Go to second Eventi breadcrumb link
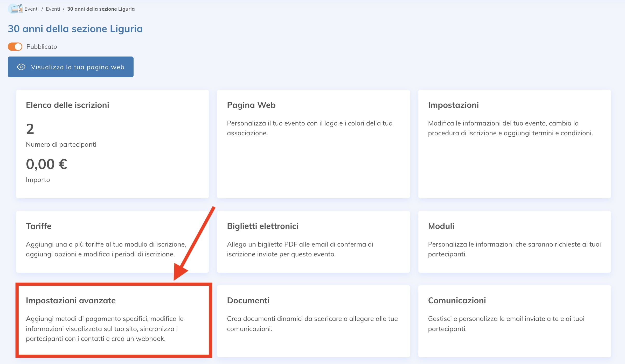The image size is (625, 364). pyautogui.click(x=53, y=9)
